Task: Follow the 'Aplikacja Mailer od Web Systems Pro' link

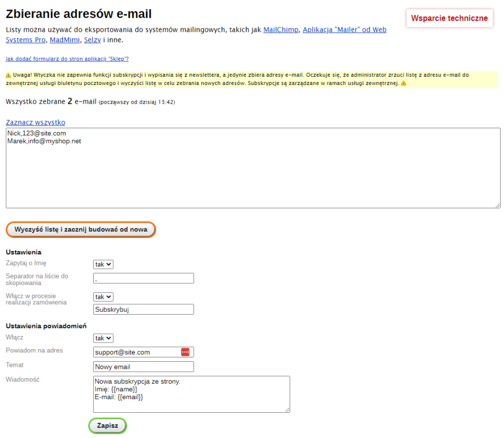Action: point(344,30)
